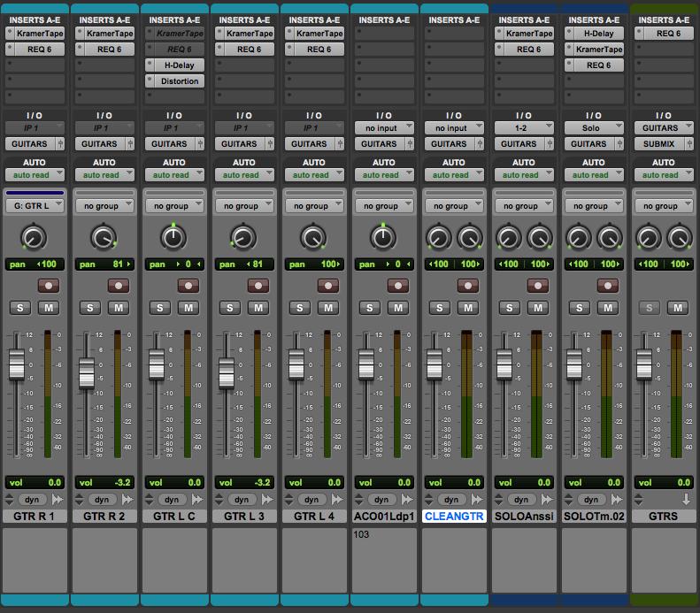The width and height of the screenshot is (700, 613).
Task: Arm record on SOLOAnssi track
Action: pos(537,286)
